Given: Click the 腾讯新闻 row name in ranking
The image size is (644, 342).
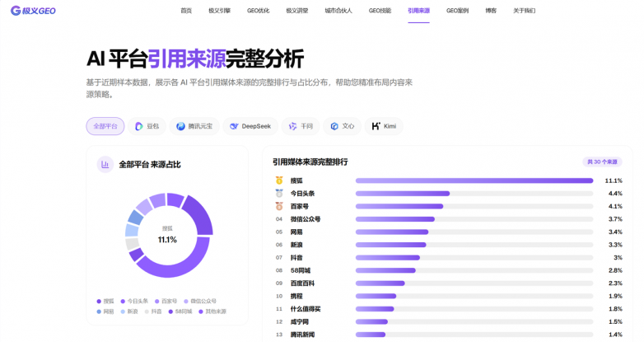Looking at the screenshot, I should (302, 335).
